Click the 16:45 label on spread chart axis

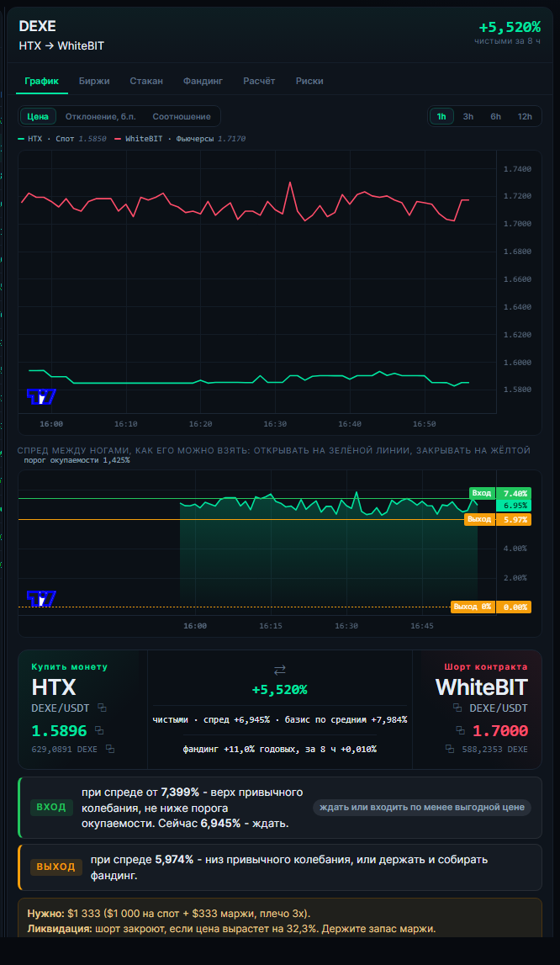[422, 626]
